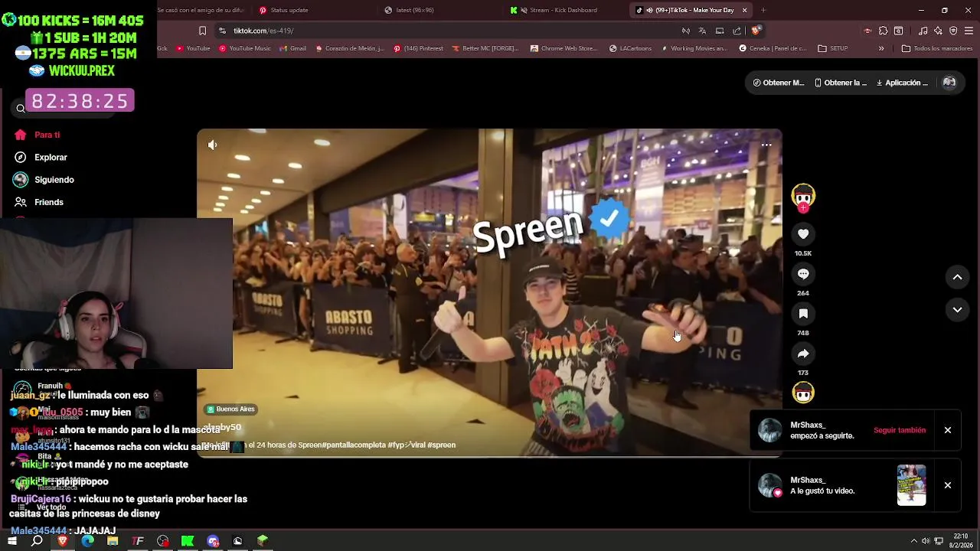Click the #spreen hashtag in caption
The width and height of the screenshot is (980, 551).
(x=441, y=445)
